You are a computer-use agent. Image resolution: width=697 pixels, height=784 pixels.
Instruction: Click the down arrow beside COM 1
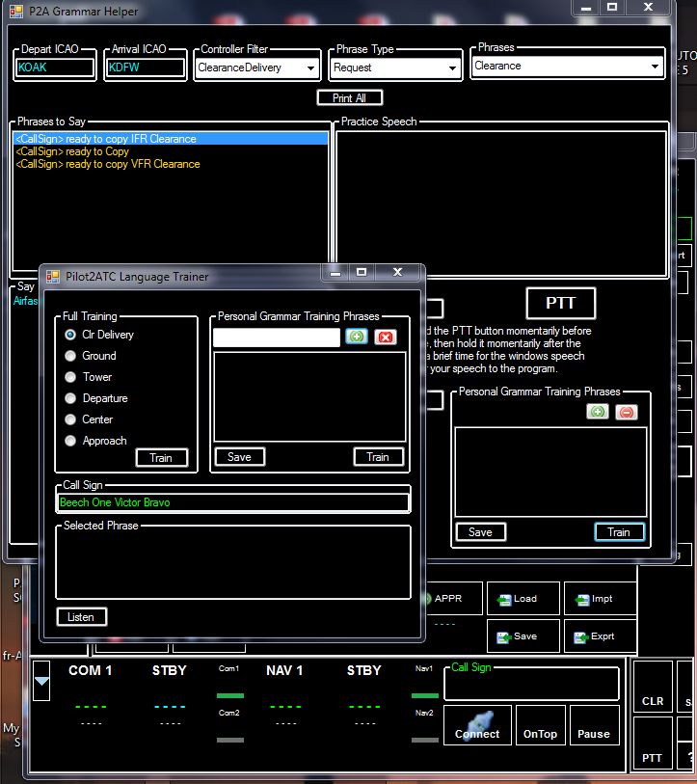(x=41, y=681)
